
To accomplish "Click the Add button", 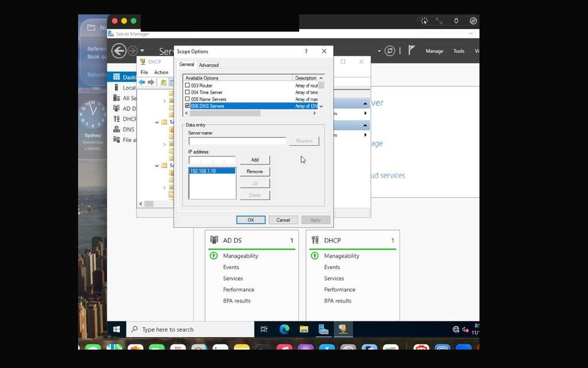I will (255, 160).
